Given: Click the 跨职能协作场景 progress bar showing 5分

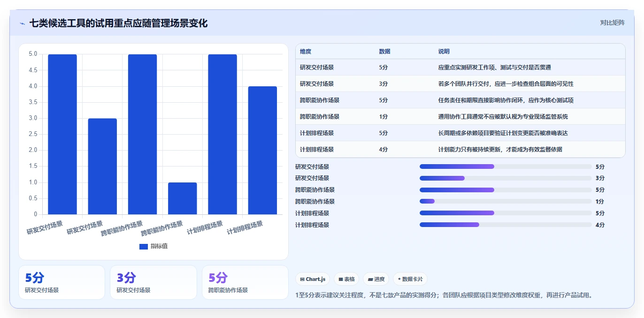Looking at the screenshot, I should pyautogui.click(x=506, y=190).
